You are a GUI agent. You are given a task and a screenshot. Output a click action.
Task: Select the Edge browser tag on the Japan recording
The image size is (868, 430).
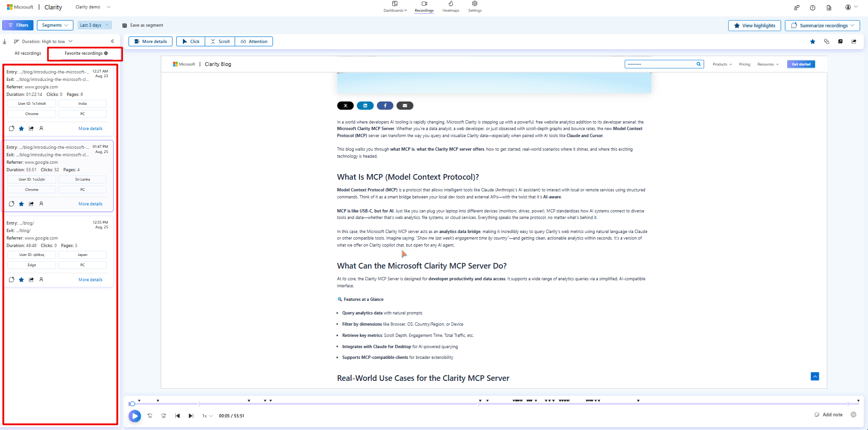(32, 265)
